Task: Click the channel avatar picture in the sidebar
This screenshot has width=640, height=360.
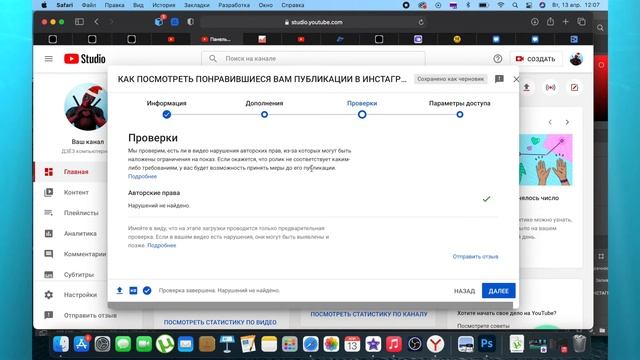Action: click(87, 107)
